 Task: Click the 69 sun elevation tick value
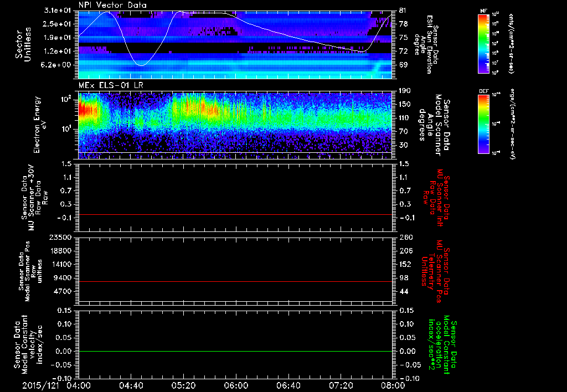[404, 65]
